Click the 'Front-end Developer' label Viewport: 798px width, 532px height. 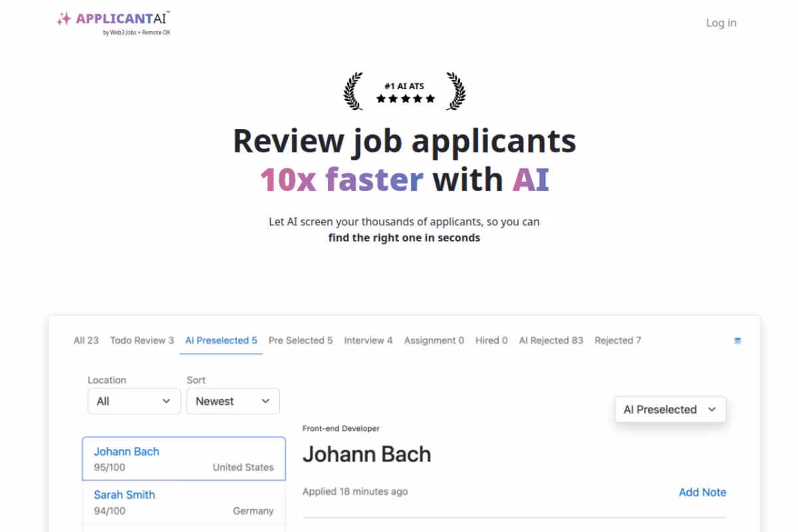point(341,429)
